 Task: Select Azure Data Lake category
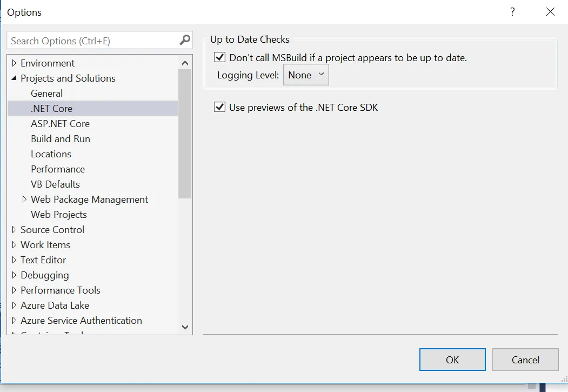[x=55, y=305]
